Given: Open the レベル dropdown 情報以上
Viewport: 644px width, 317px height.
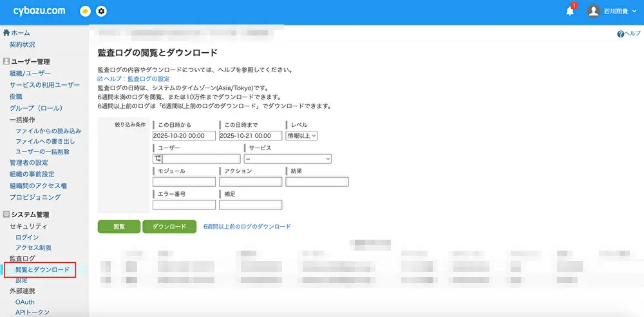Looking at the screenshot, I should [301, 136].
